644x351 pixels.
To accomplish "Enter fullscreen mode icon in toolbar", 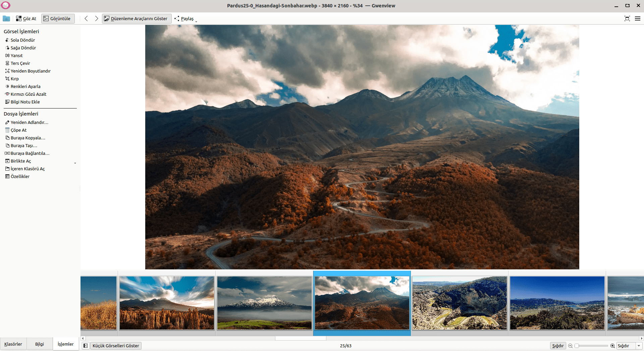I will click(627, 18).
